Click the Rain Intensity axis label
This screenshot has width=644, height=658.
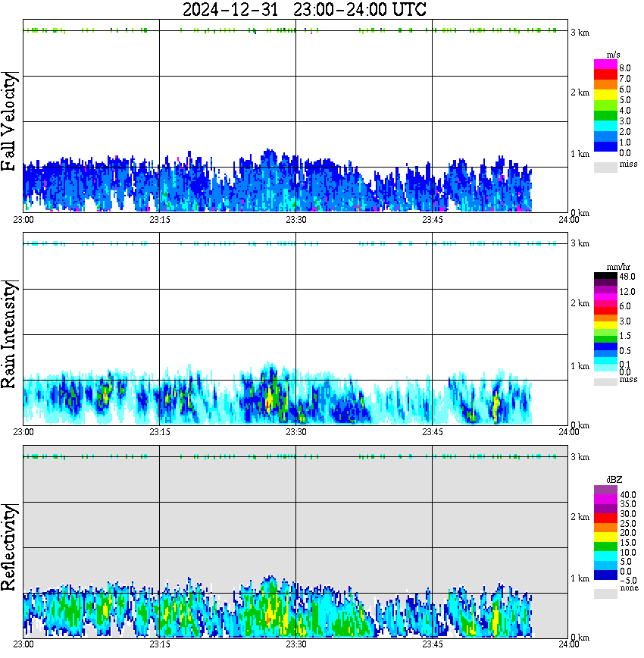[x=9, y=334]
